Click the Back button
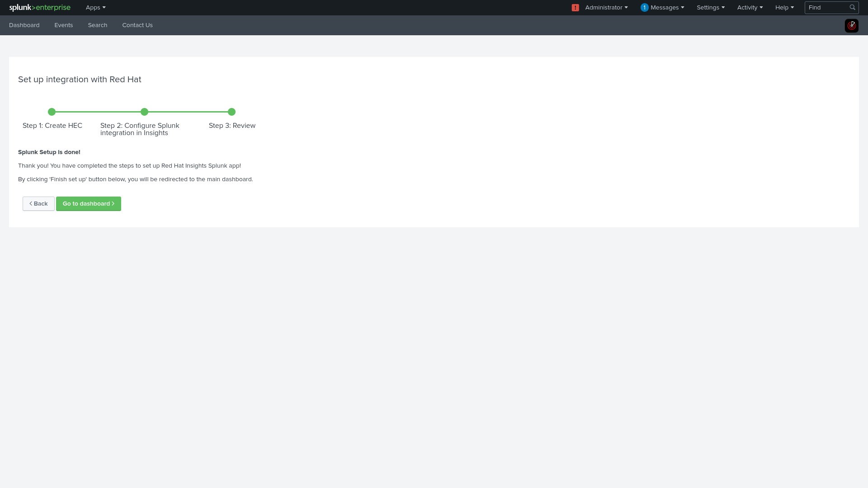This screenshot has height=488, width=868. click(x=38, y=204)
